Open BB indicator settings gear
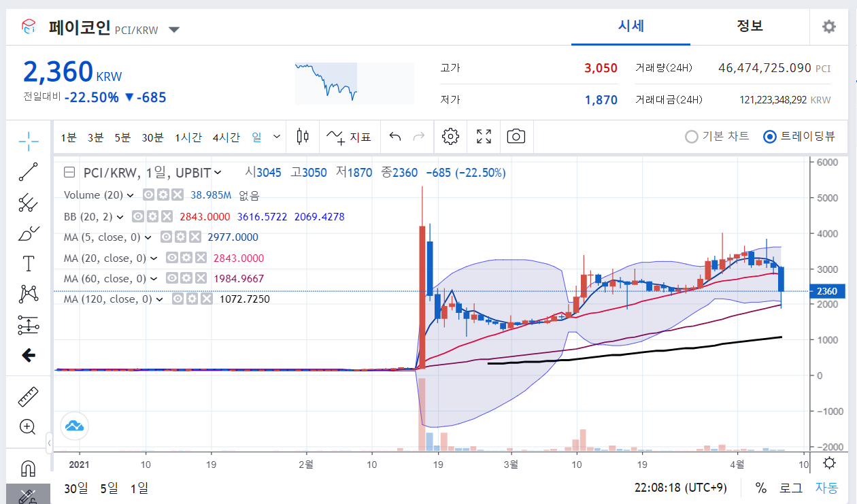This screenshot has width=857, height=504. tap(153, 216)
